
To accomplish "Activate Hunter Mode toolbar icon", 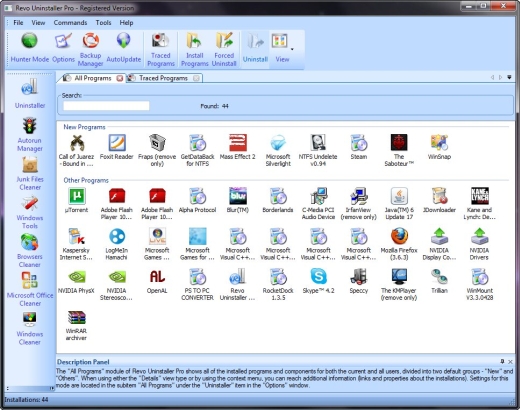I will (29, 48).
